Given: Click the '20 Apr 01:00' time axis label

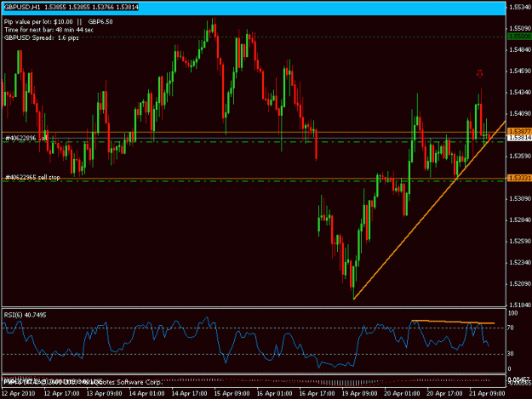Looking at the screenshot, I should (402, 393).
